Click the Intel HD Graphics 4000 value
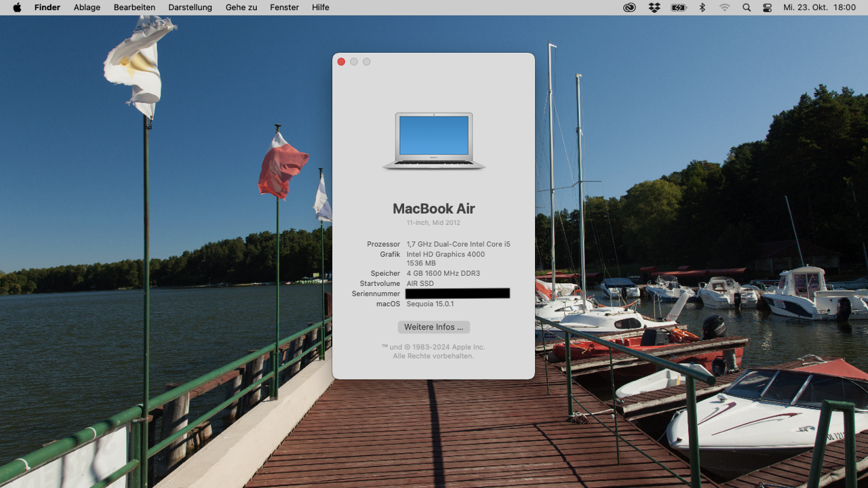Screen dimensions: 868x488 pos(446,254)
